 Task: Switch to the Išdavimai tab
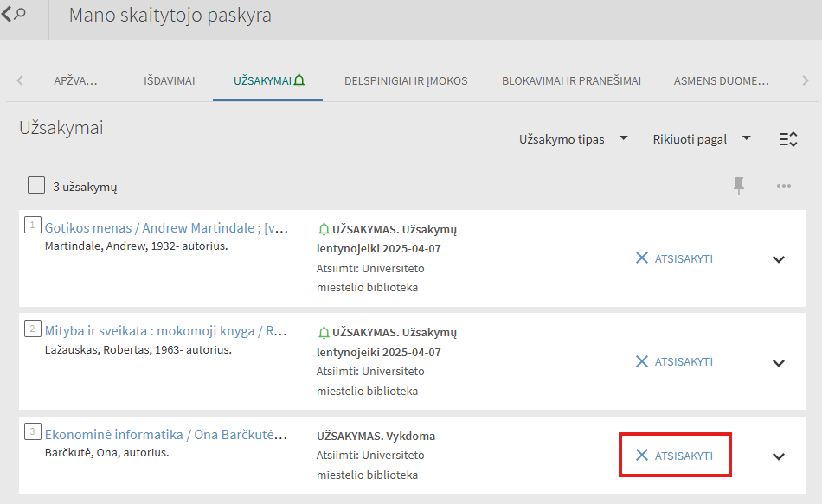coord(170,81)
